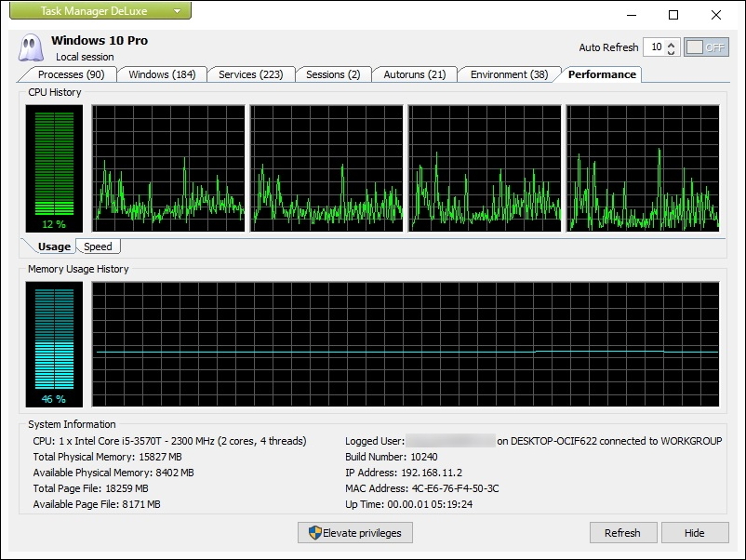Click the IP Address 192.168.11.2 text

click(404, 473)
